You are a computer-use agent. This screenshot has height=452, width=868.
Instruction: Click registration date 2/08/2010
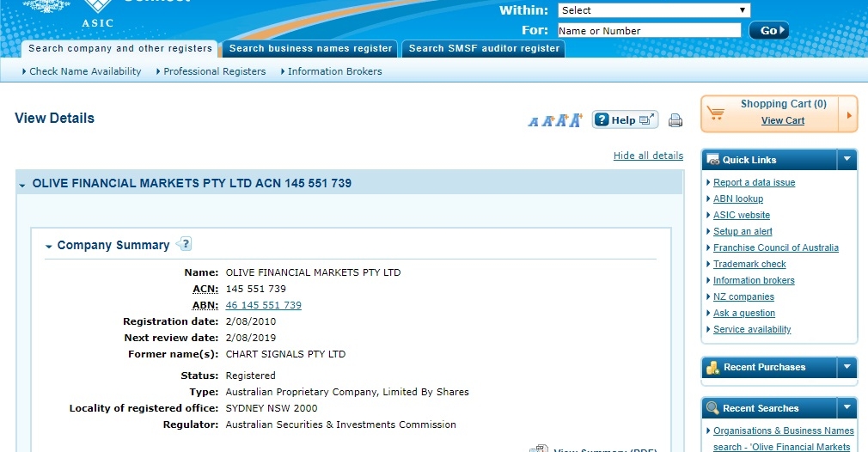coord(251,321)
